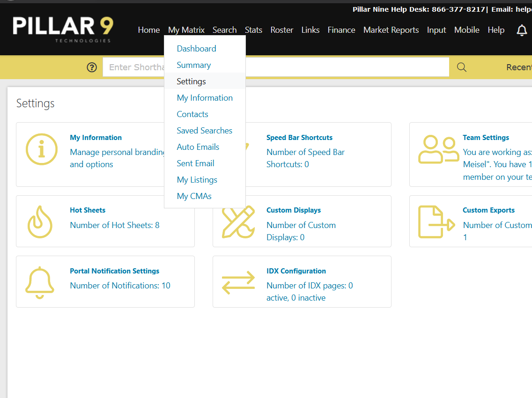Click the IDX Configuration arrows icon
Screen dimensions: 532x398
coord(238,281)
